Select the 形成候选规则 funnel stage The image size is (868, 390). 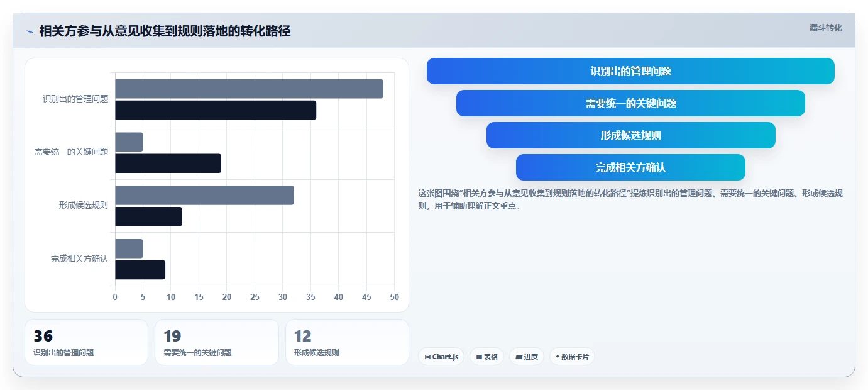[630, 135]
